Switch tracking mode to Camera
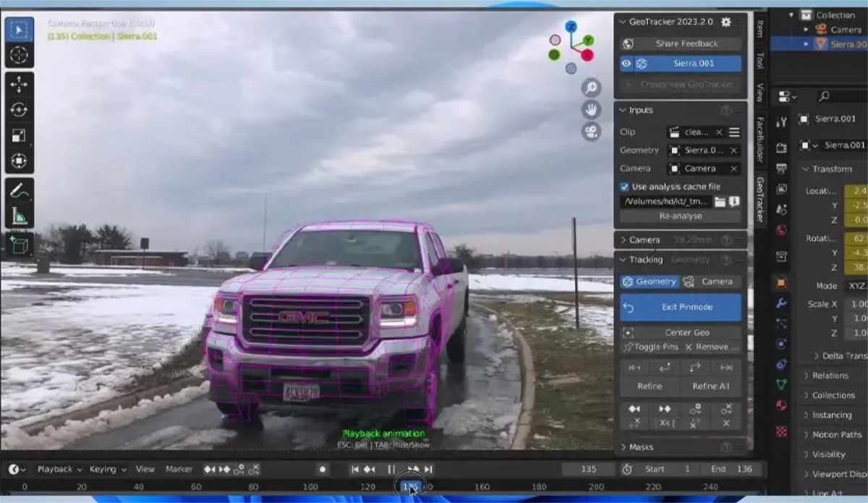Screen dimensions: 868x503 pos(711,282)
